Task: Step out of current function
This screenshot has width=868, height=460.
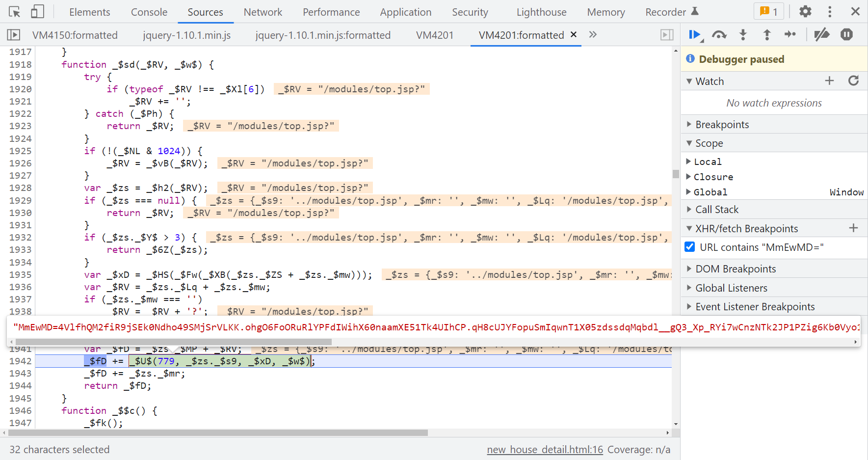Action: tap(767, 34)
